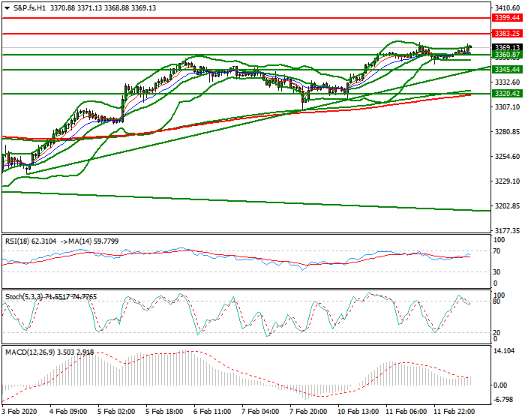The image size is (525, 420).
Task: Click the Stoch(5,3,3) indicator label
Action: [x=51, y=297]
